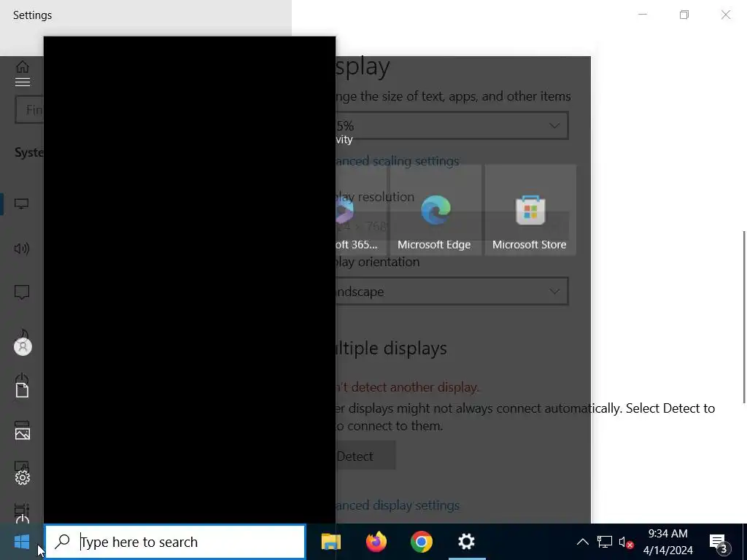
Task: Launch the Microsoft Store tile
Action: (x=530, y=210)
